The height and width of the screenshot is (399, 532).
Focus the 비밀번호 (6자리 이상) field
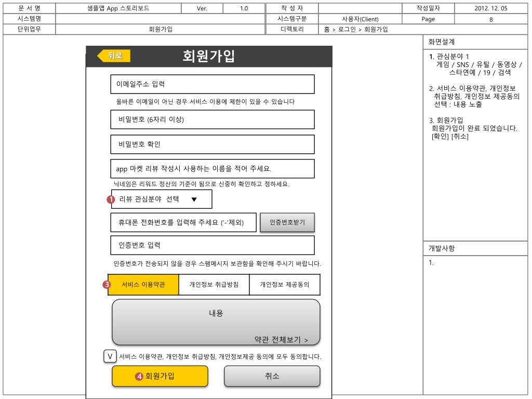click(212, 119)
